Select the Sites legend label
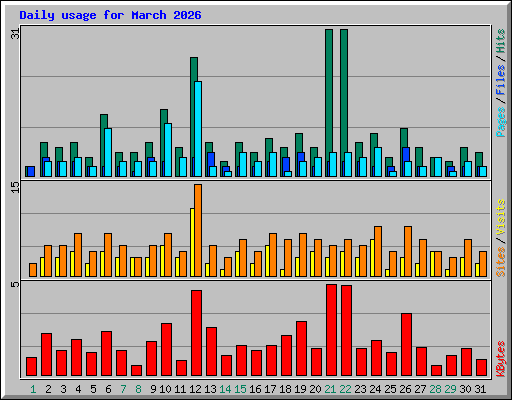 coord(501,262)
